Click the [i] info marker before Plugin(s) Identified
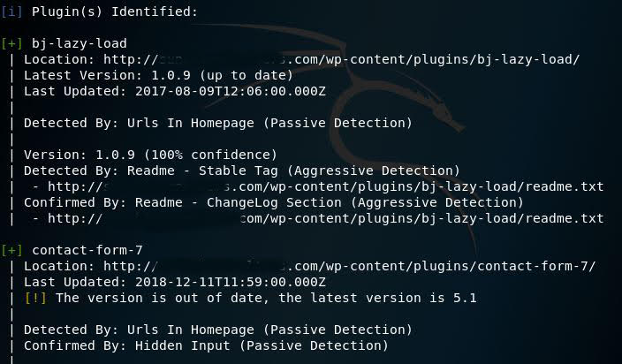The image size is (622, 364). click(12, 11)
